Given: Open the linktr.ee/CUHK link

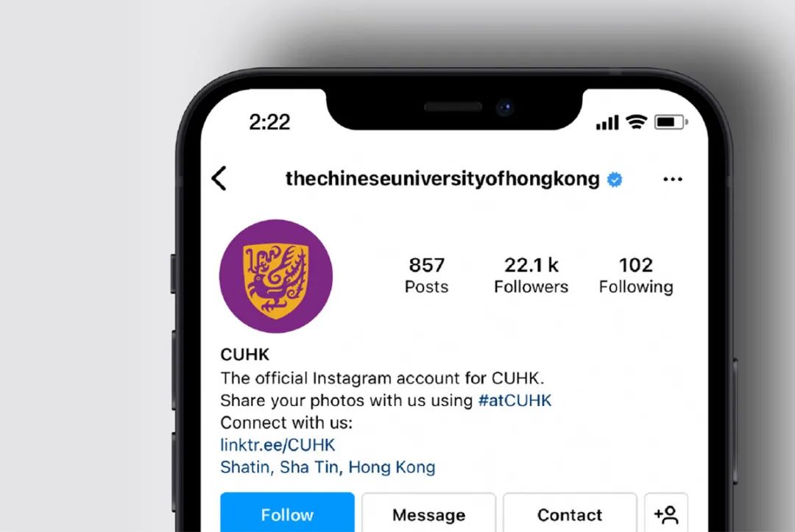Looking at the screenshot, I should pos(278,445).
